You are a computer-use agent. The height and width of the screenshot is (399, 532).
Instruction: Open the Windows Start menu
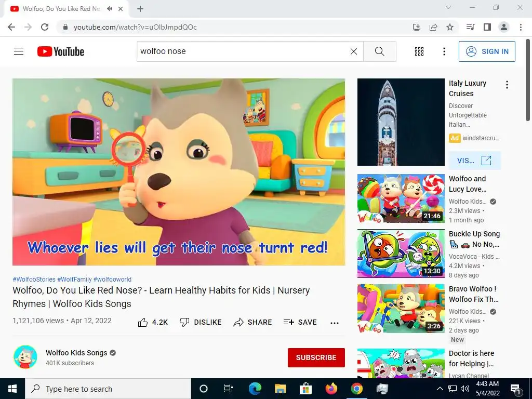point(12,389)
